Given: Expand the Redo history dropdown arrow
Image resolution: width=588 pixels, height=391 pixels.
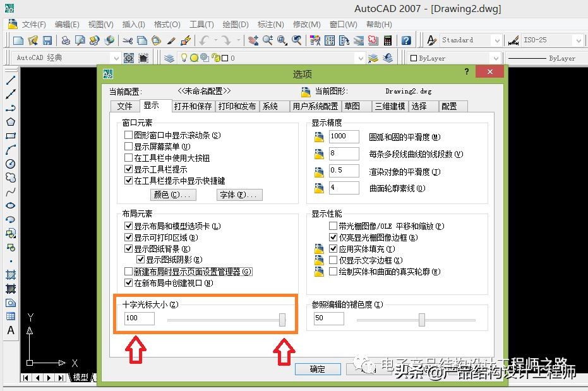Looking at the screenshot, I should click(x=238, y=40).
